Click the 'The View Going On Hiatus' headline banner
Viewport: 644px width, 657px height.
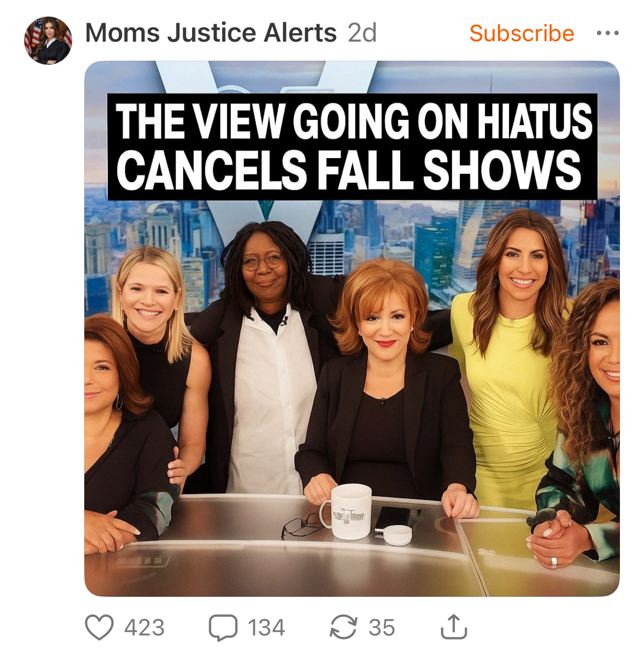(x=354, y=120)
